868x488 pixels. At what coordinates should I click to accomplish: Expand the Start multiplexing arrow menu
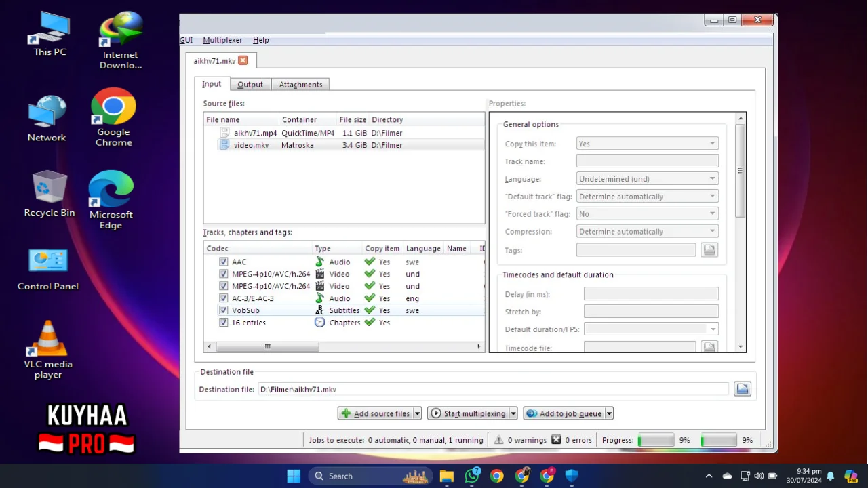pyautogui.click(x=513, y=413)
